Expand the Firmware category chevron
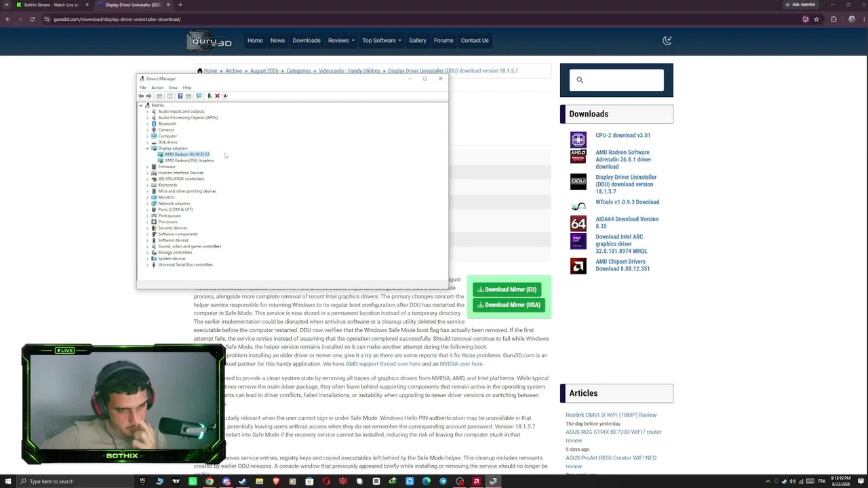This screenshot has height=488, width=868. pos(147,167)
